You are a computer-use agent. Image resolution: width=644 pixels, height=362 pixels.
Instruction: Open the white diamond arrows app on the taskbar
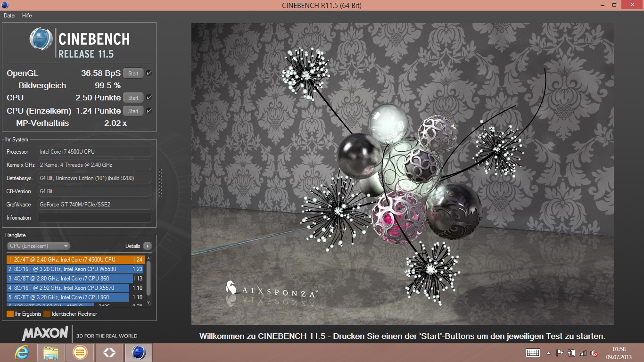pyautogui.click(x=109, y=353)
